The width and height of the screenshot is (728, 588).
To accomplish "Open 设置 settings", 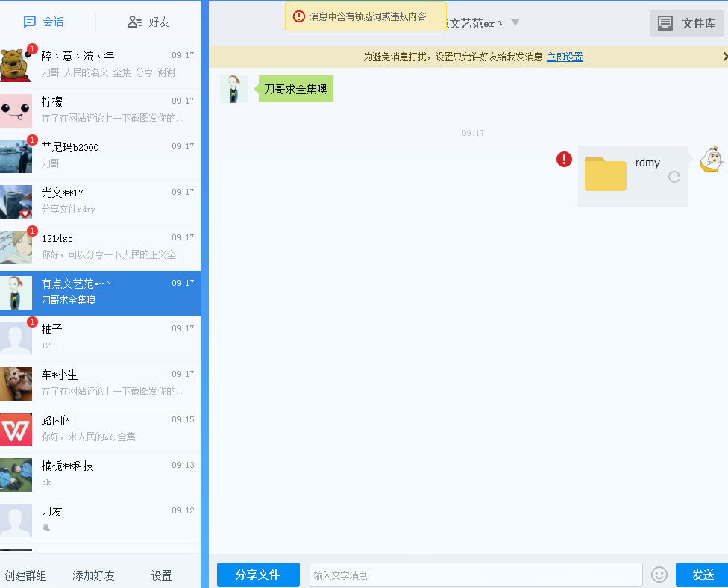I will pos(161,575).
